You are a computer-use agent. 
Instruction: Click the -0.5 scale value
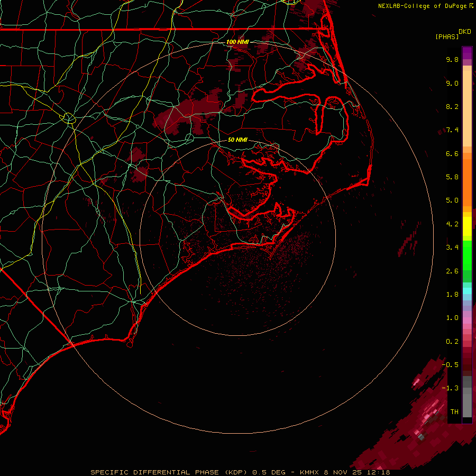(450, 365)
